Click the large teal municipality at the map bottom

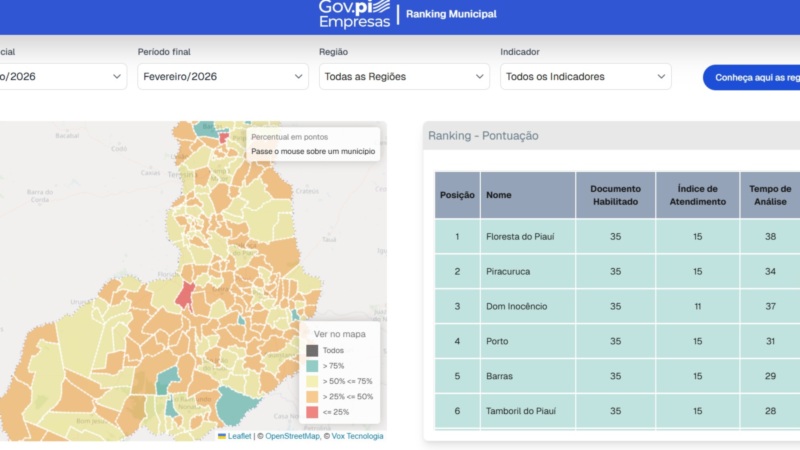(x=236, y=405)
